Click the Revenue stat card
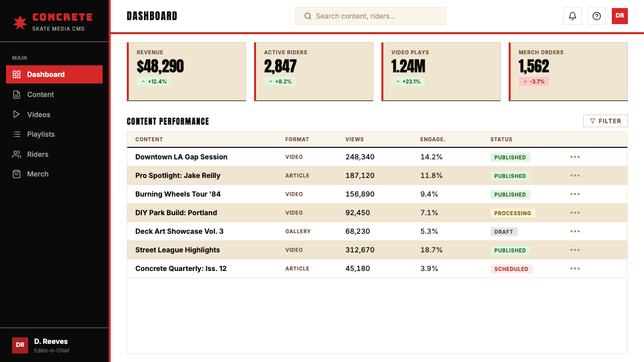644x362 pixels. pos(187,71)
